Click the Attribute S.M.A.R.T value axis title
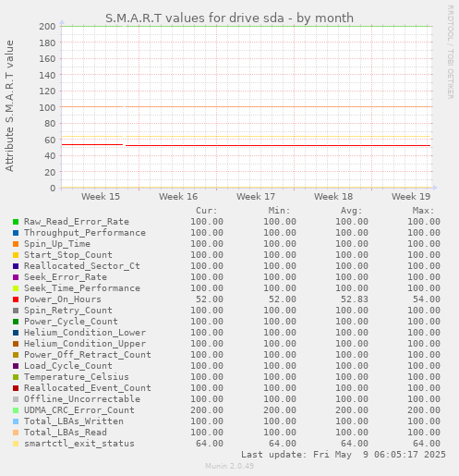The image size is (459, 476). click(x=9, y=106)
